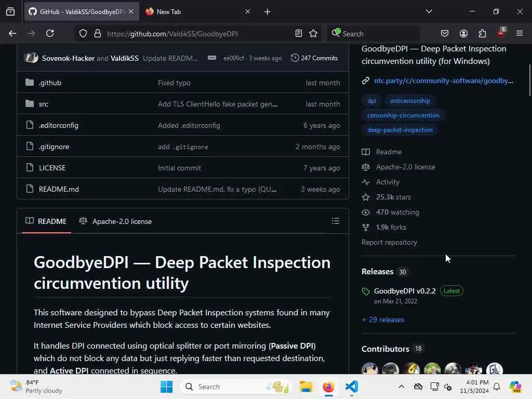This screenshot has height=399, width=532.
Task: Open GoodbyeDPI v0.2.2 latest release
Action: click(404, 291)
